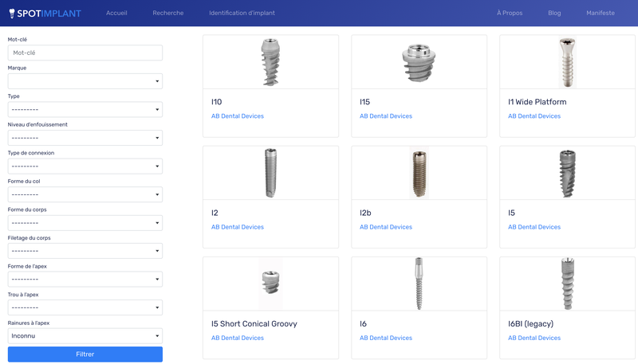The width and height of the screenshot is (638, 364).
Task: Open AB Dental Devices link under I10
Action: point(237,116)
